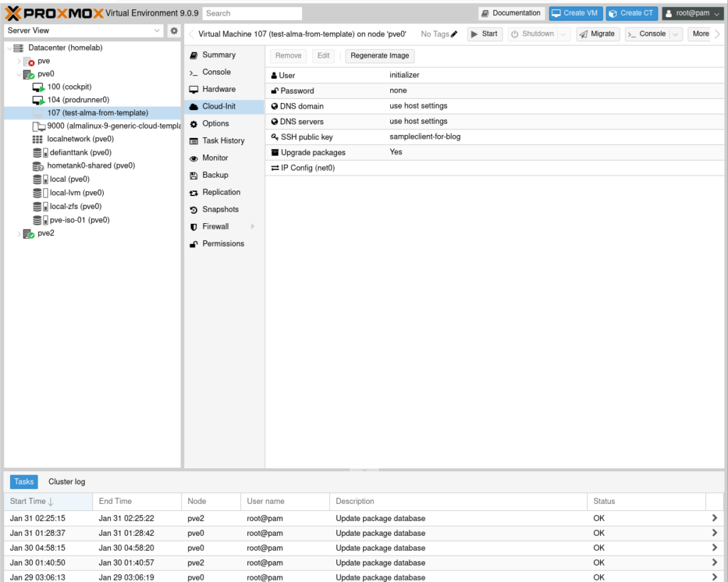The width and height of the screenshot is (728, 582).
Task: Open the Hardware menu item
Action: (218, 90)
